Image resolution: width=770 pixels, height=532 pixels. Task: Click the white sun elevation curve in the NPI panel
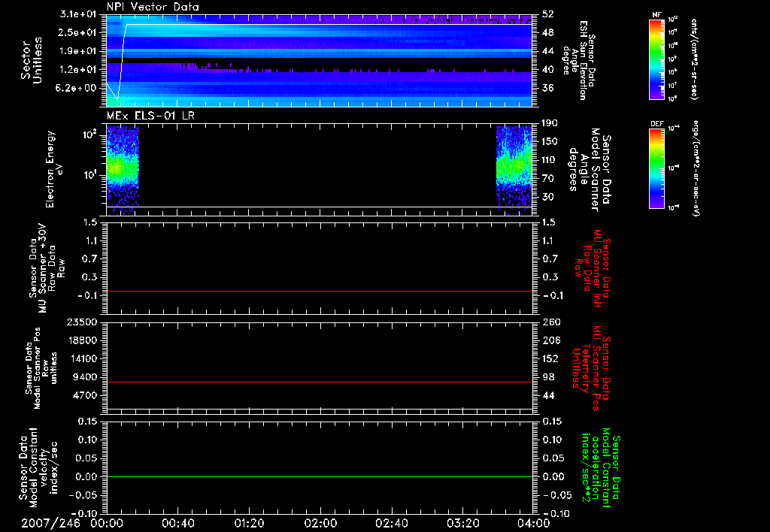320,25
